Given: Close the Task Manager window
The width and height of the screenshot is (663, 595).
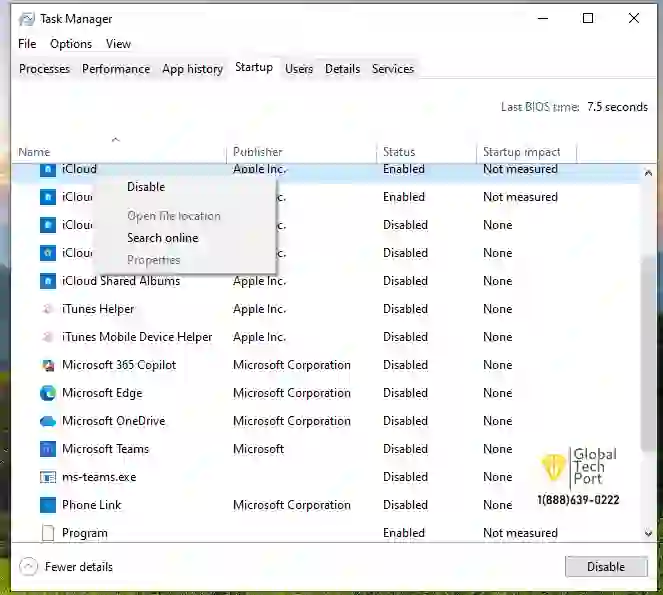Looking at the screenshot, I should click(x=634, y=19).
